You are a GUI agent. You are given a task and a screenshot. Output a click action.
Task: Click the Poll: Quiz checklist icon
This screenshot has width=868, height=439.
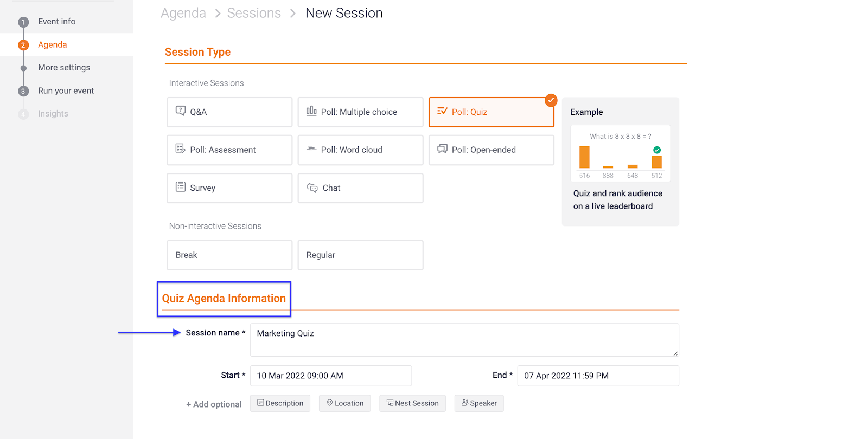[x=442, y=111]
